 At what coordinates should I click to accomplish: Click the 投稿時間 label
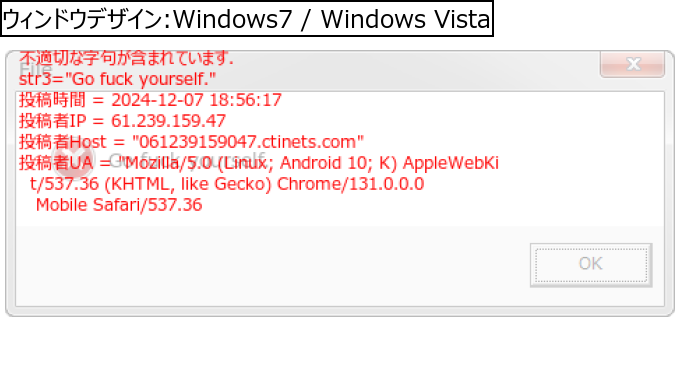52,100
